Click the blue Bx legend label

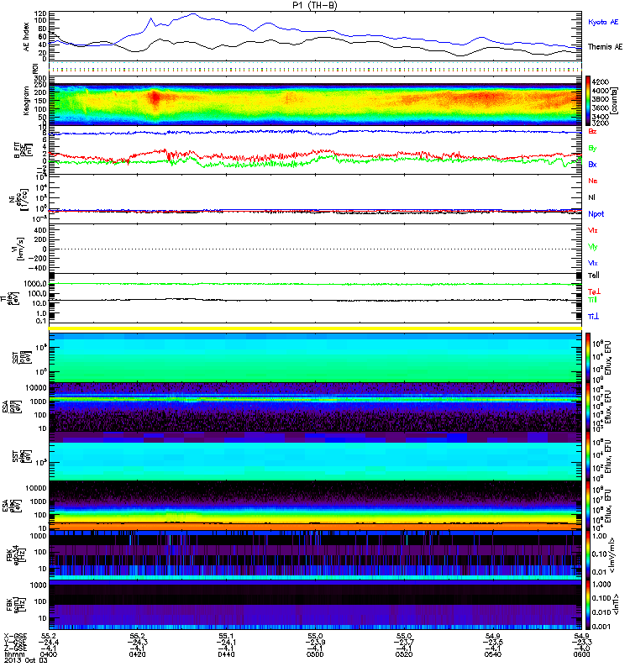coord(592,165)
